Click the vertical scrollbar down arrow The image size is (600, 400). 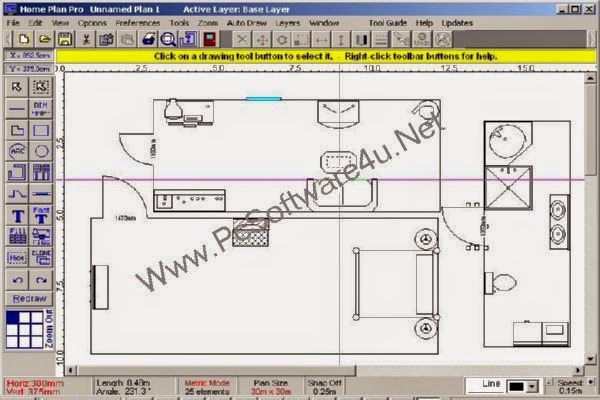coord(590,359)
